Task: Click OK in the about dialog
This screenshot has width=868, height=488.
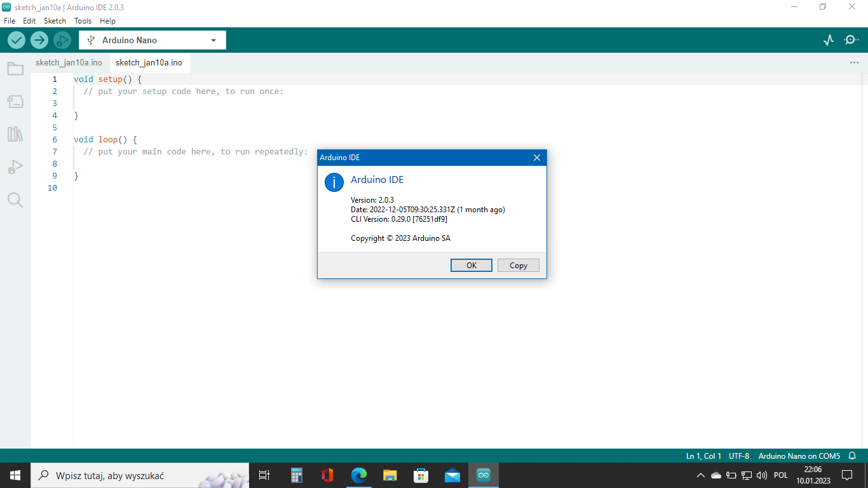Action: (471, 266)
